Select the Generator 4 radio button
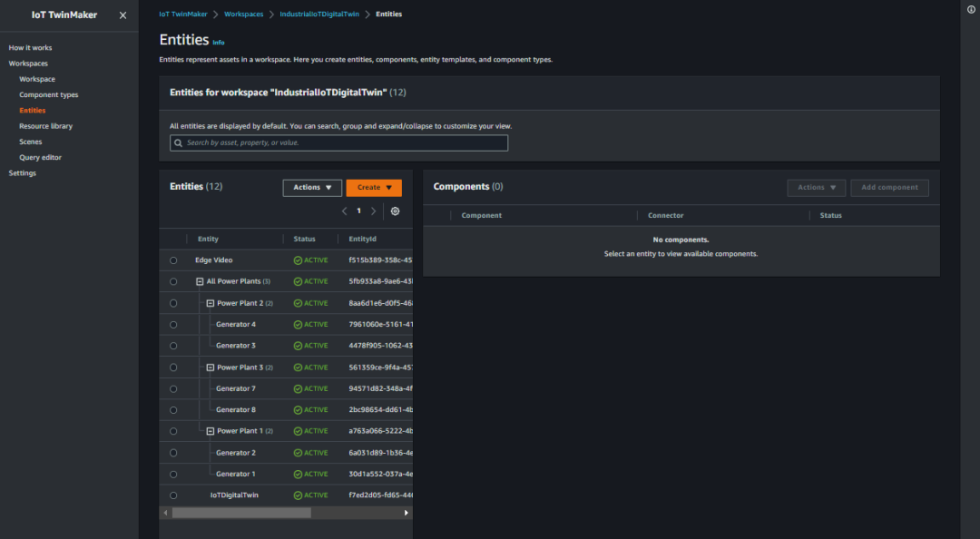This screenshot has width=980, height=539. [x=173, y=325]
